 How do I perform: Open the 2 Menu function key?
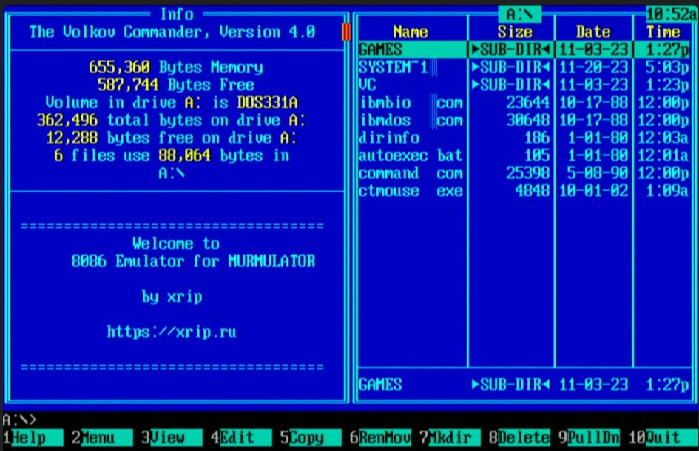tap(102, 438)
